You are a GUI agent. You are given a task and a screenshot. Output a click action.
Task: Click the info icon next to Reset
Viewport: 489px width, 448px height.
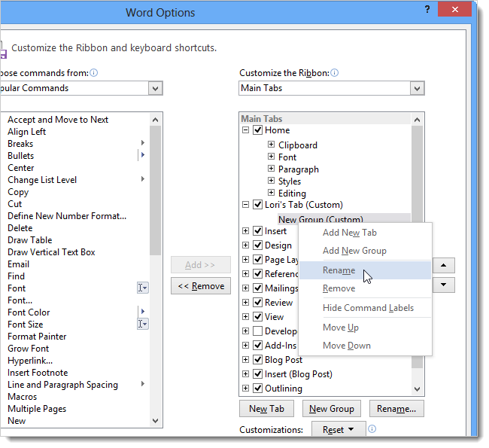click(x=372, y=429)
